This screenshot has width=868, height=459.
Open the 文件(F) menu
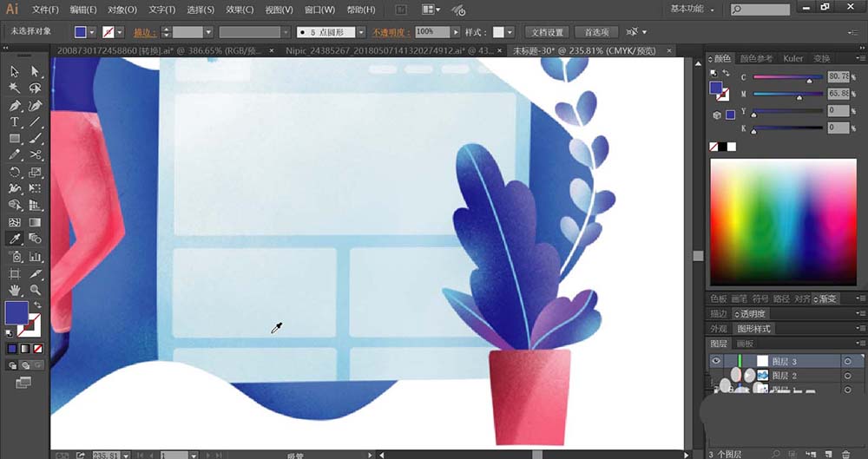point(45,10)
